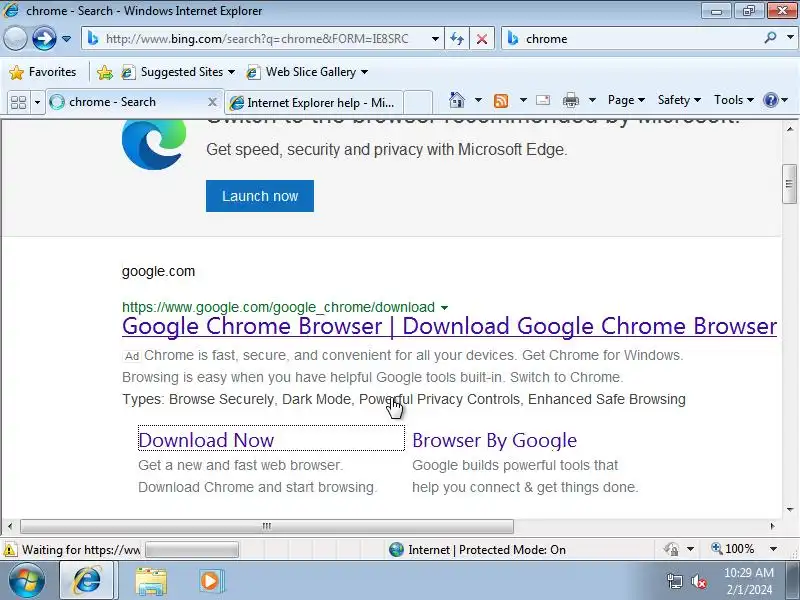Launch Windows Media Player taskbar icon

click(x=211, y=581)
